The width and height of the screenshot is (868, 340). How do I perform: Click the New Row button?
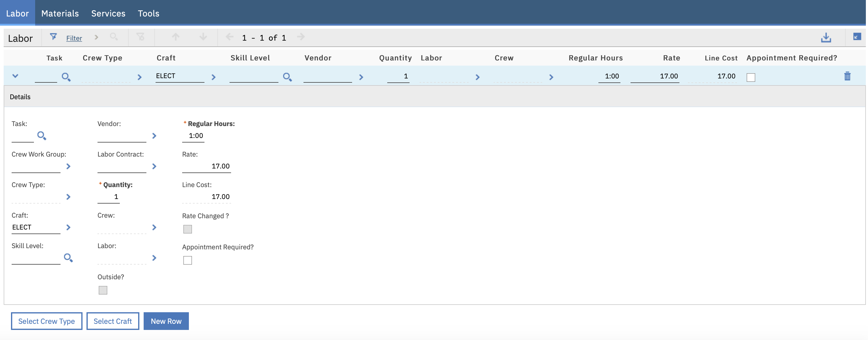(x=166, y=321)
